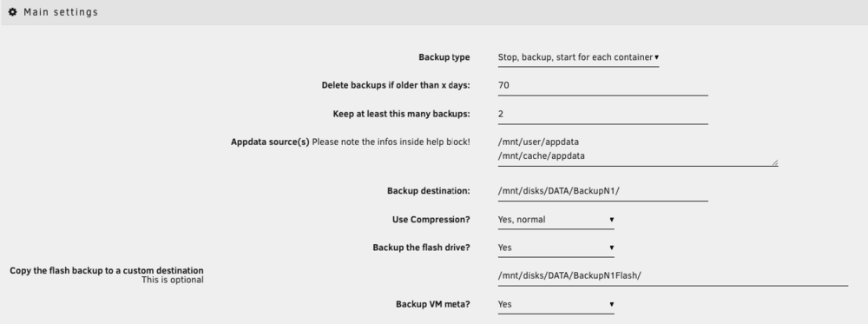Click the custom flash backup destination field
The image size is (868, 324).
[x=673, y=276]
